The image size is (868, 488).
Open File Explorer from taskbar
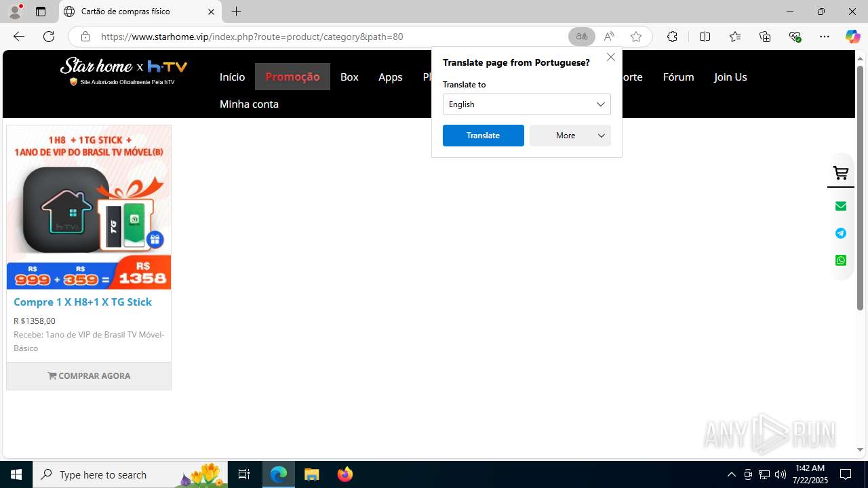point(312,474)
